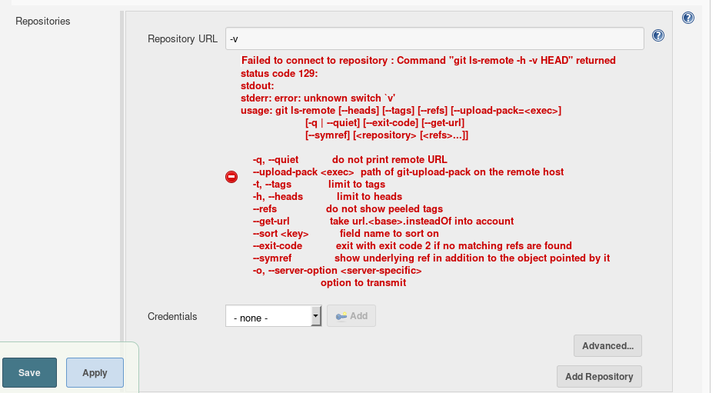This screenshot has height=393, width=719.
Task: Apply the configuration changes
Action: [x=94, y=373]
